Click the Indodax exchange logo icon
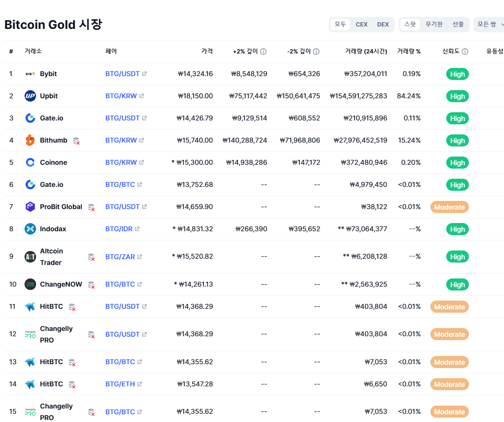Image resolution: width=504 pixels, height=422 pixels. coord(30,229)
